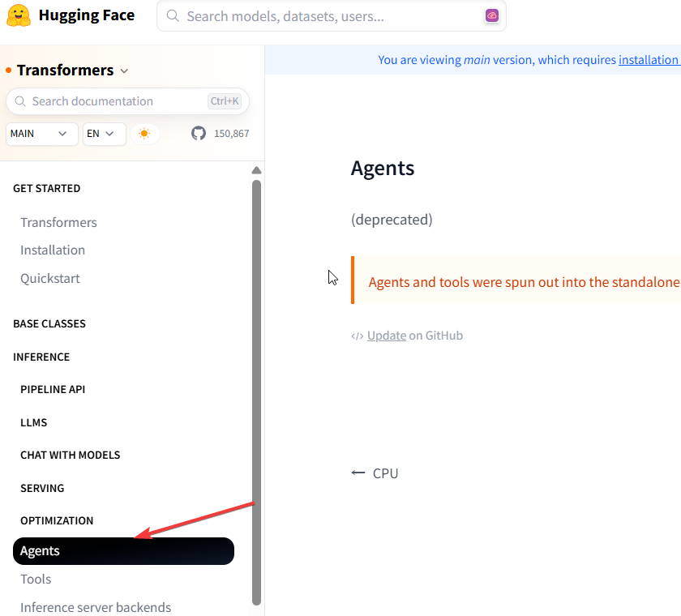Image resolution: width=681 pixels, height=616 pixels.
Task: Go to the Quickstart page
Action: pos(50,278)
